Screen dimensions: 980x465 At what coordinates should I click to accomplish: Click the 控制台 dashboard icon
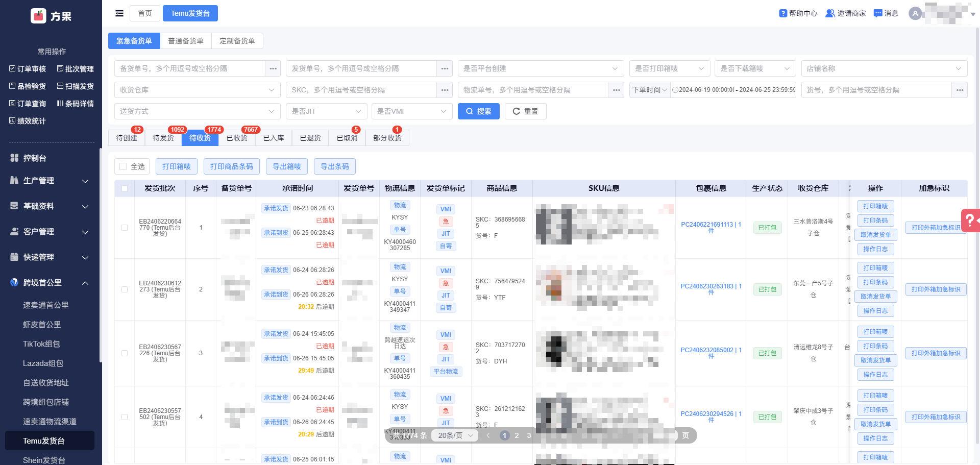[14, 158]
